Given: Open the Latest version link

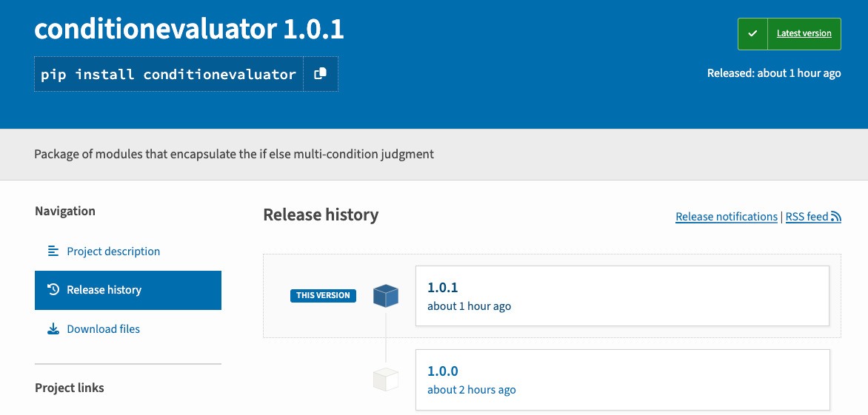Looking at the screenshot, I should point(804,34).
